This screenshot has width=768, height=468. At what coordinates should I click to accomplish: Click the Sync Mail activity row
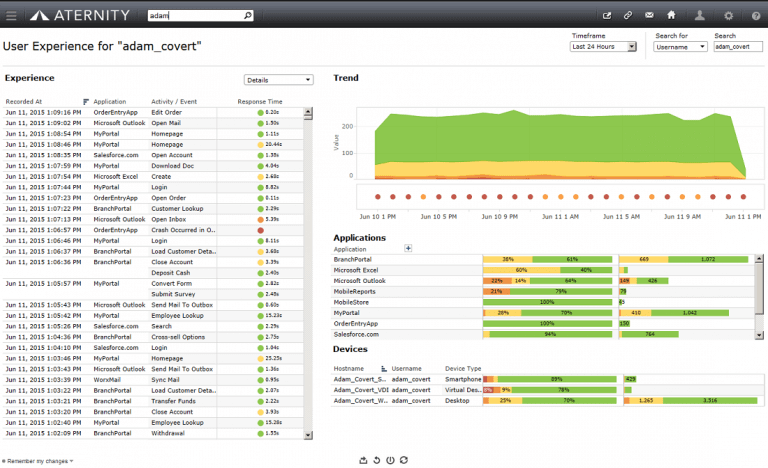click(x=154, y=380)
